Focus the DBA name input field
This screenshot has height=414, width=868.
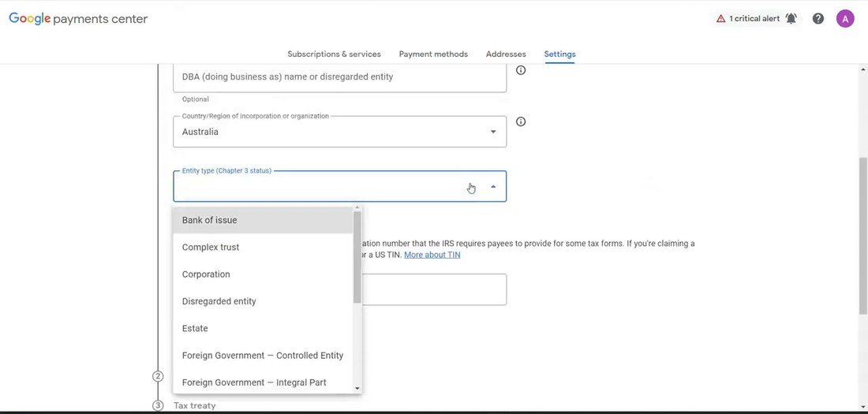click(339, 77)
